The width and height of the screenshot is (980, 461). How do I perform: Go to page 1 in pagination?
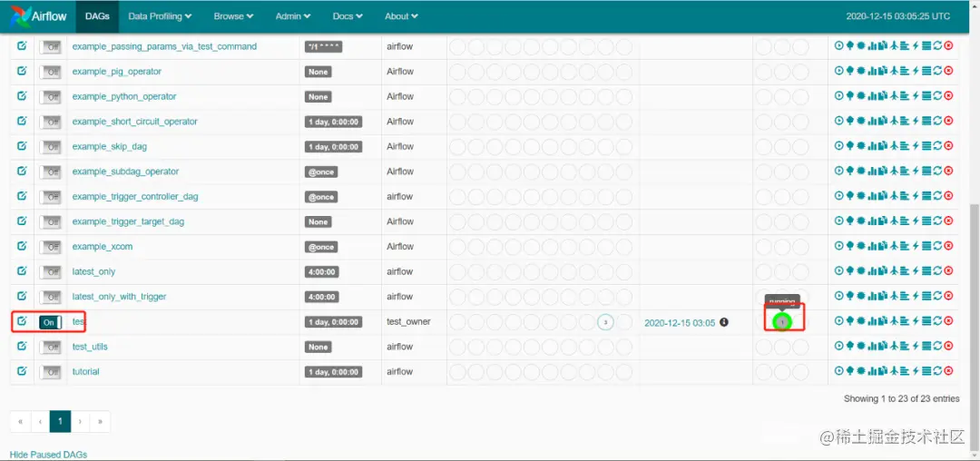60,421
